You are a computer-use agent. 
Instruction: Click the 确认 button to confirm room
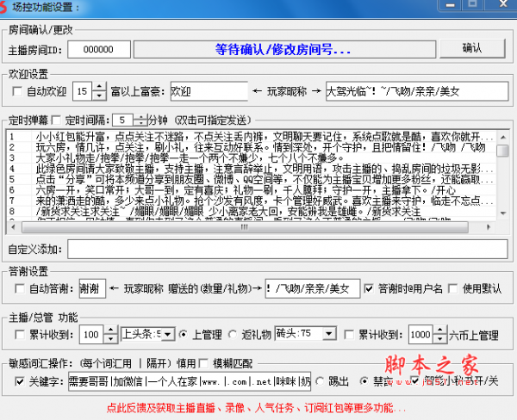click(473, 48)
